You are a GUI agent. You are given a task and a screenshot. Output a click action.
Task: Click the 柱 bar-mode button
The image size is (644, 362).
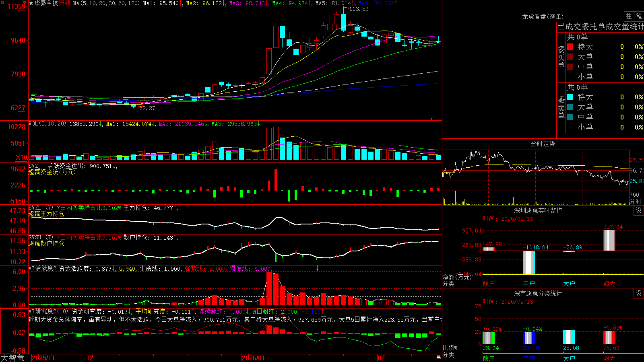(629, 16)
